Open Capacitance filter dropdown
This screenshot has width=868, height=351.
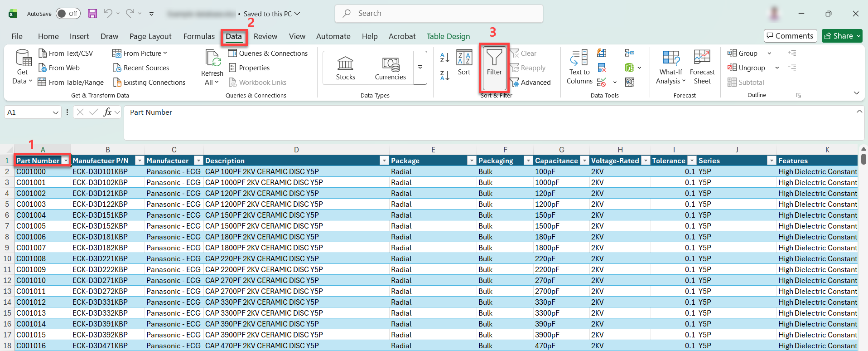(584, 161)
